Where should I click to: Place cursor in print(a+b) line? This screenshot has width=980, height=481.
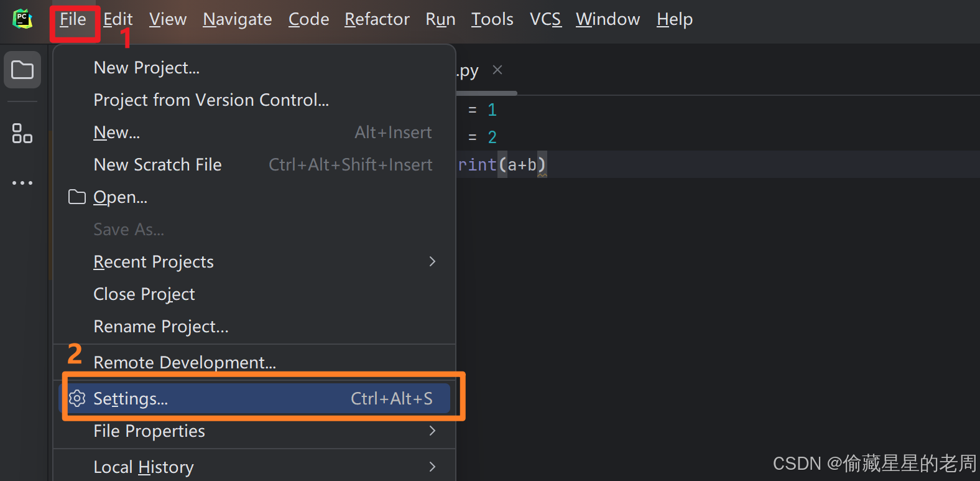pos(502,165)
